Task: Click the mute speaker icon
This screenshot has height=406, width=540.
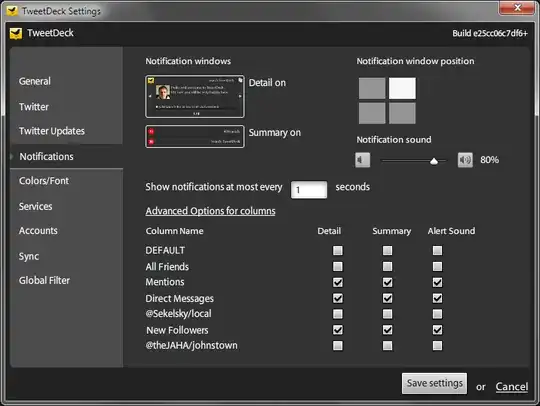Action: (x=362, y=160)
